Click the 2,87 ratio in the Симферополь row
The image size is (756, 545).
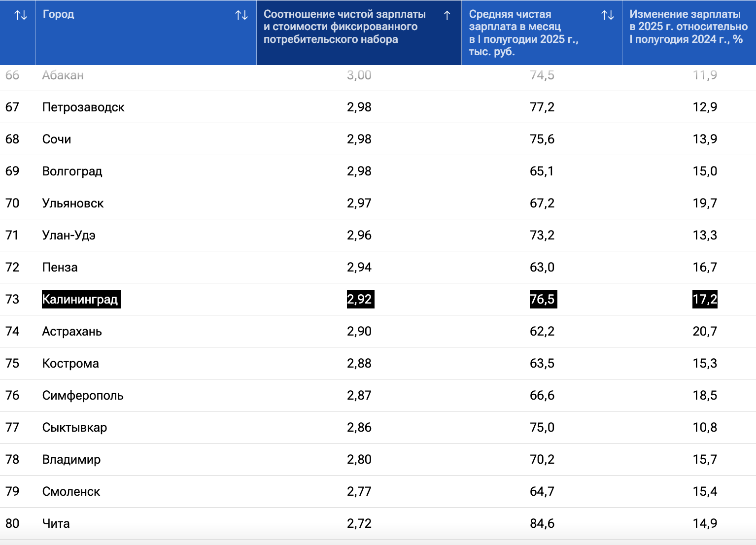point(359,395)
